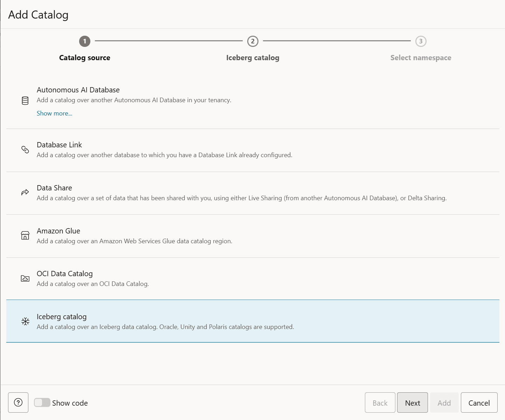This screenshot has height=420, width=505.
Task: Click the Catalog source step label
Action: click(85, 58)
